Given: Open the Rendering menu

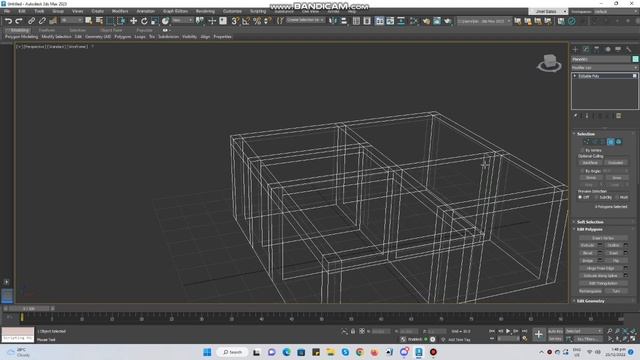Looking at the screenshot, I should click(205, 11).
